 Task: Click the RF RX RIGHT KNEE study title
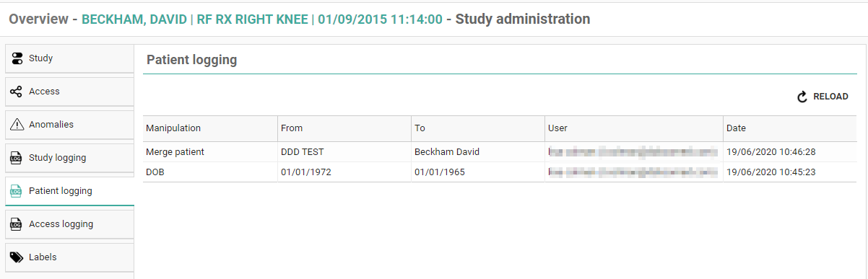253,19
